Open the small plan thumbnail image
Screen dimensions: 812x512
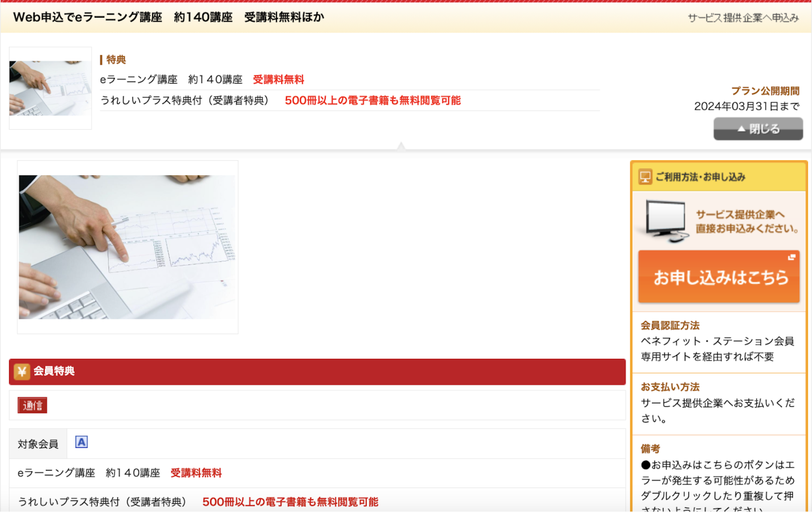pos(50,88)
